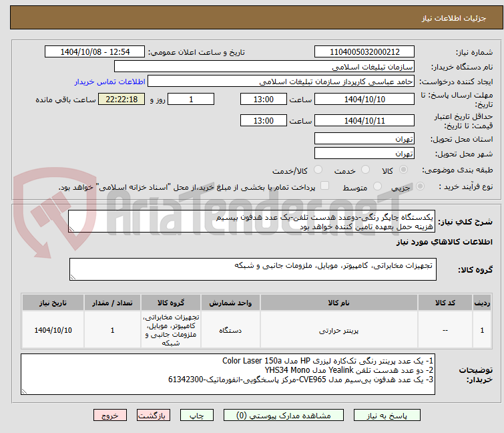Click the price validity time 13:00 field
Image resolution: width=504 pixels, height=433 pixels.
[264, 121]
